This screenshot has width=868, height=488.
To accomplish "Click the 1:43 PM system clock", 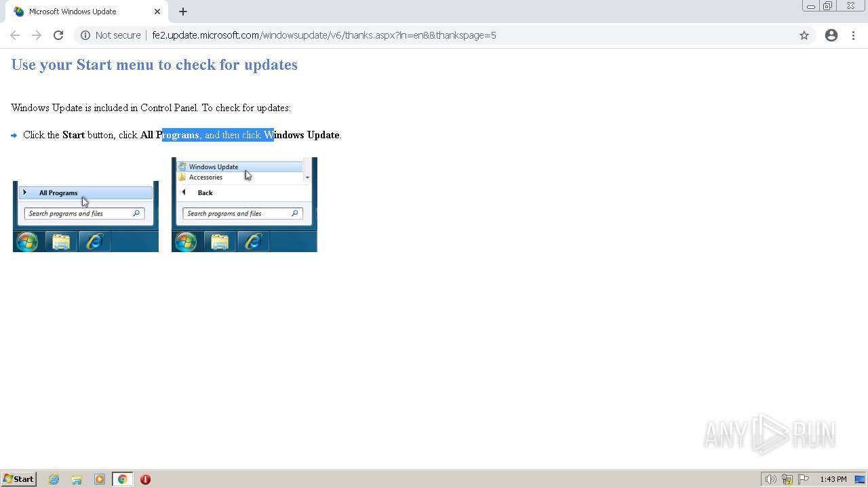I will pos(833,479).
